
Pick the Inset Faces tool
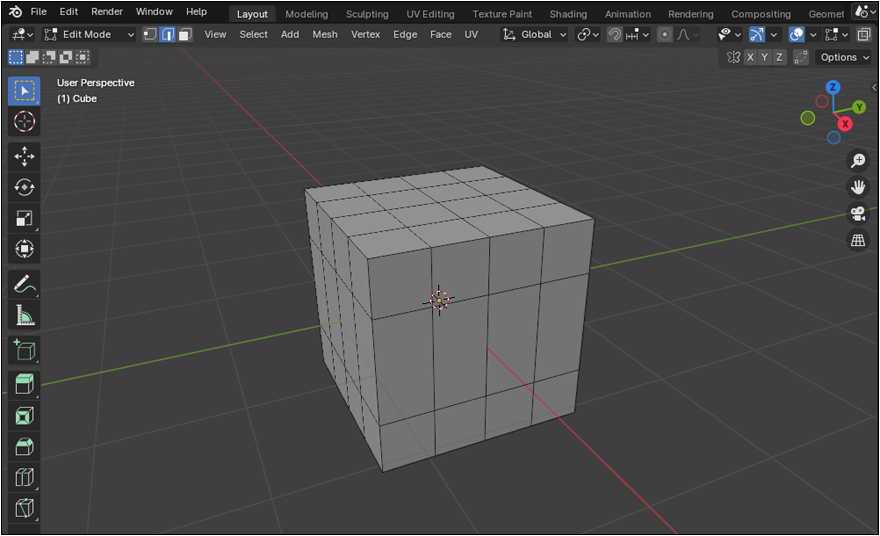click(25, 415)
